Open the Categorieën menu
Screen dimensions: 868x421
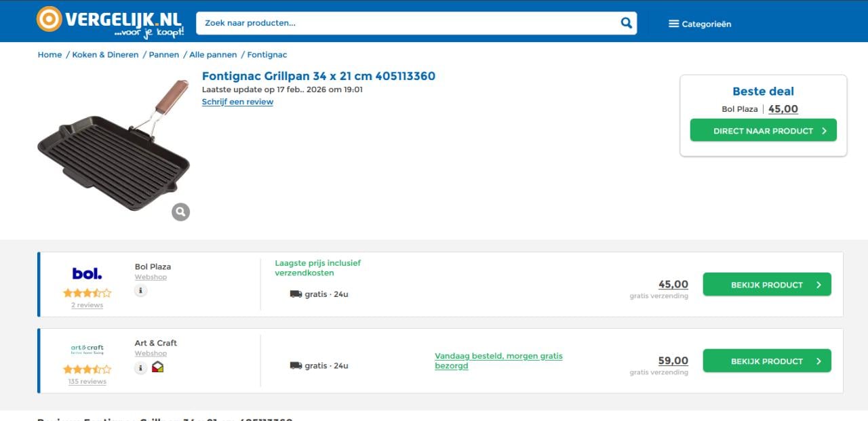[700, 24]
